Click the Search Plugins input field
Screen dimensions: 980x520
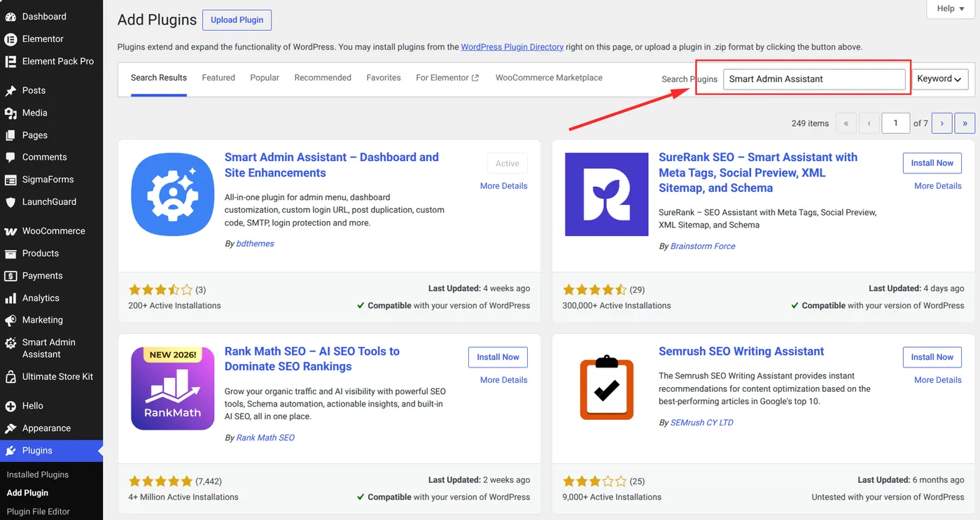coord(814,79)
